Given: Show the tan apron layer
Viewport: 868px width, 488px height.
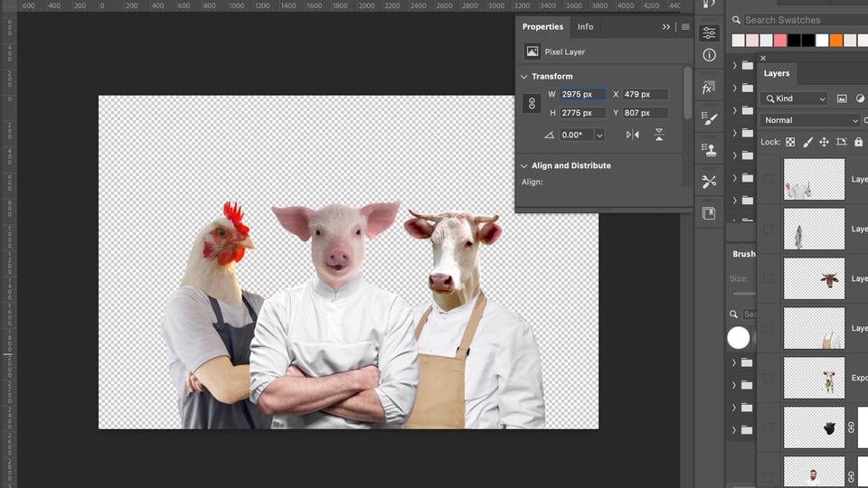Looking at the screenshot, I should coord(769,328).
